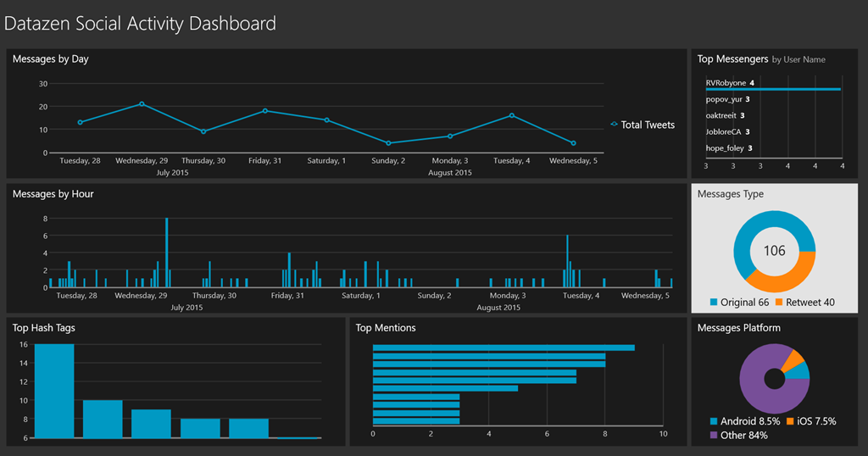
Task: Click the tallest bar in Top Hash Tags
Action: 54,391
